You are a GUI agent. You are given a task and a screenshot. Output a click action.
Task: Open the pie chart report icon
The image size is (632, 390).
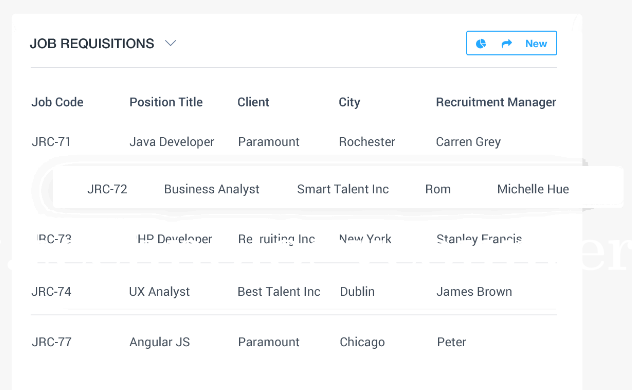(x=481, y=44)
